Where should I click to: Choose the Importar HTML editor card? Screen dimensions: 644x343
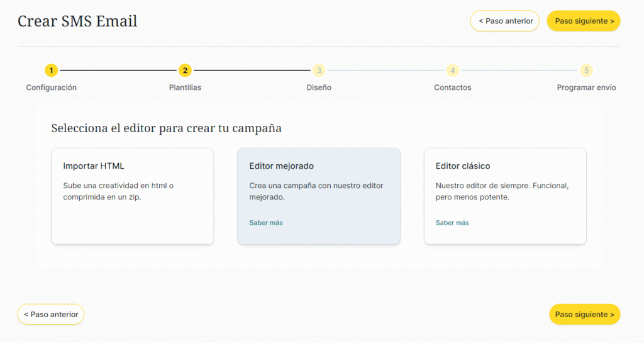133,196
